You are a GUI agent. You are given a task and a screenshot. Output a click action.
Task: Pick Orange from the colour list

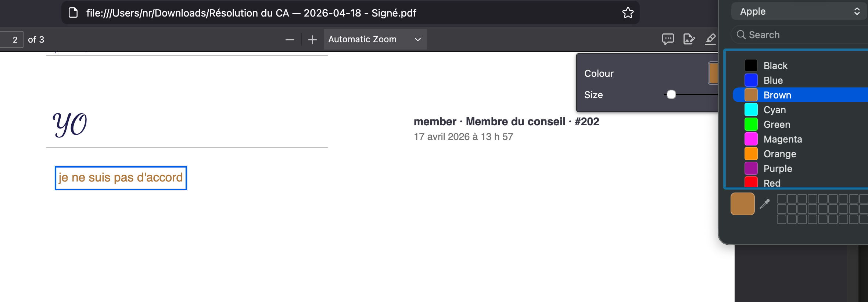[779, 154]
